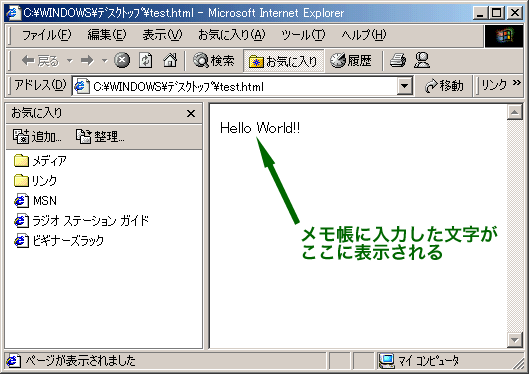Open the back history dropdown arrow
Screen dimensions: 529x374
(x=69, y=61)
